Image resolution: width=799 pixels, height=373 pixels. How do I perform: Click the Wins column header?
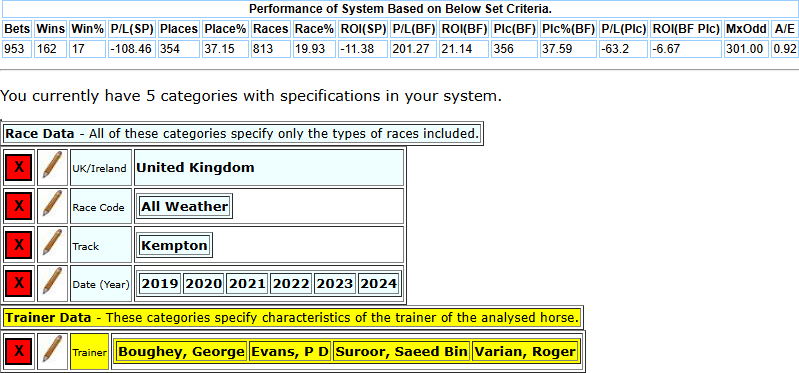click(x=50, y=29)
